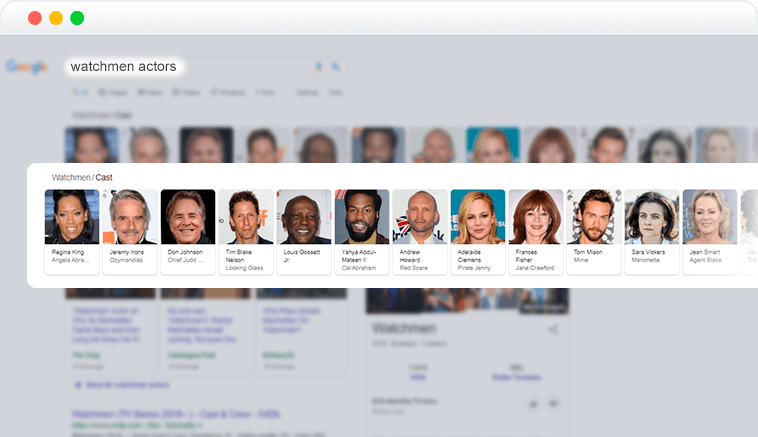Viewport: 758px width, 437px height.
Task: Click the magnifier search icon
Action: [x=335, y=66]
